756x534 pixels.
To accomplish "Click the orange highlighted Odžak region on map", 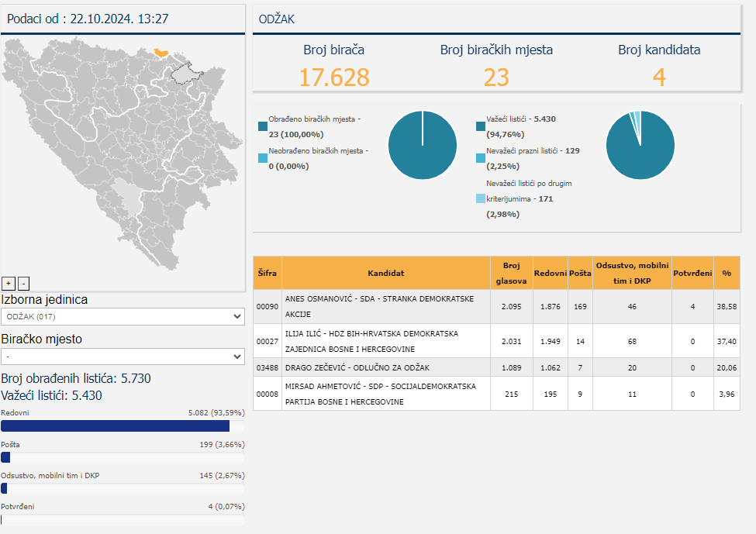I will [x=162, y=53].
